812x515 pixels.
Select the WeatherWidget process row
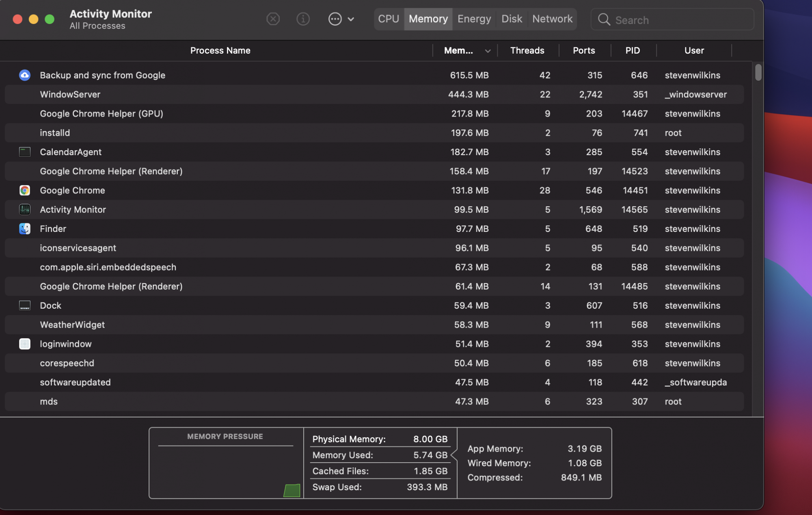pyautogui.click(x=374, y=325)
